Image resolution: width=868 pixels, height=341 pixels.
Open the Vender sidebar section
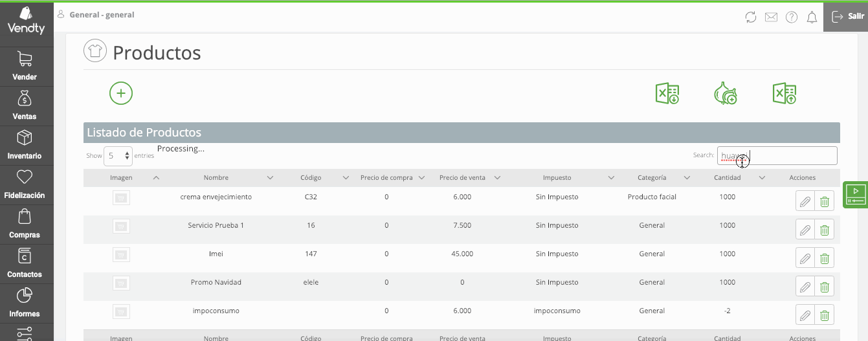[25, 66]
